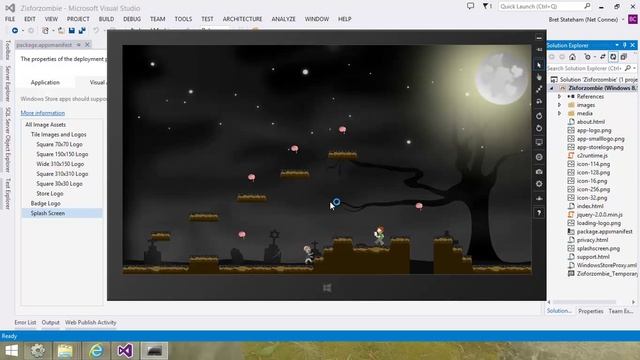Viewport: 640px width, 360px height.
Task: Open the Web Publish Activity tab
Action: [x=91, y=322]
